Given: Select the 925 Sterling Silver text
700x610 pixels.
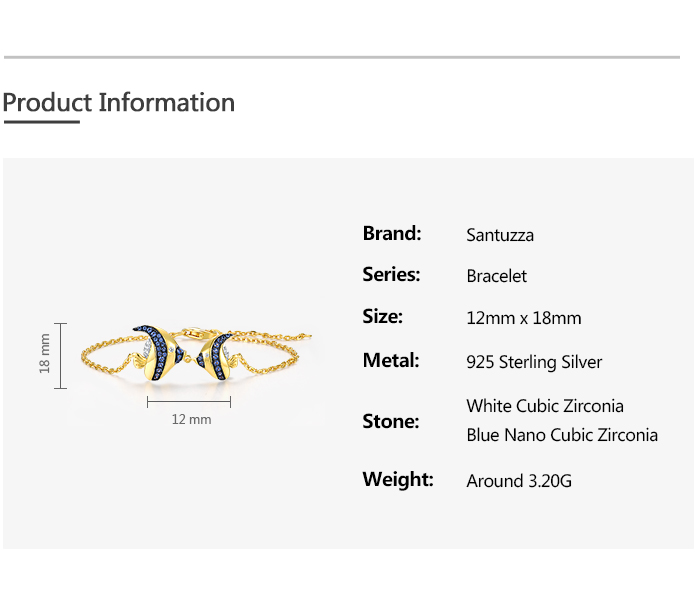Looking at the screenshot, I should [x=534, y=362].
